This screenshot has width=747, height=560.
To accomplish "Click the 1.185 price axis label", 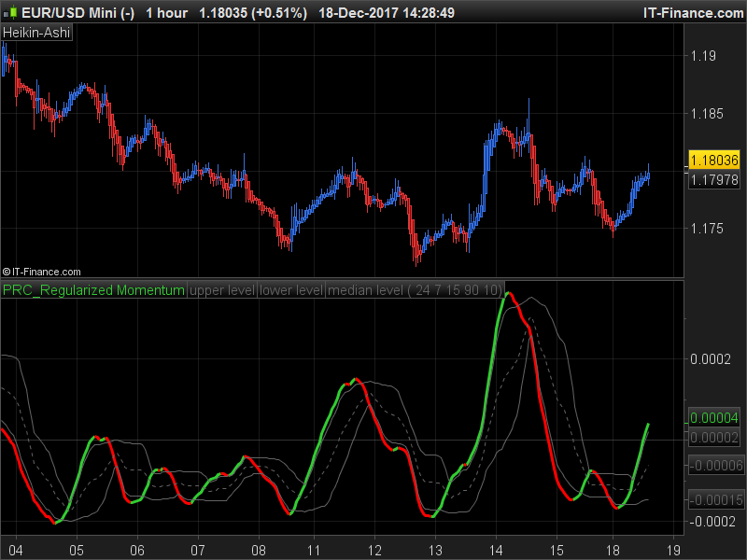I will tap(707, 113).
